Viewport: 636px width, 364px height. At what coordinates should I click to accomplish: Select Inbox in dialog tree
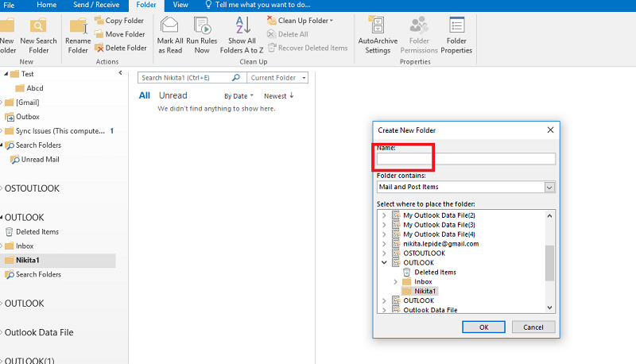[x=423, y=281]
